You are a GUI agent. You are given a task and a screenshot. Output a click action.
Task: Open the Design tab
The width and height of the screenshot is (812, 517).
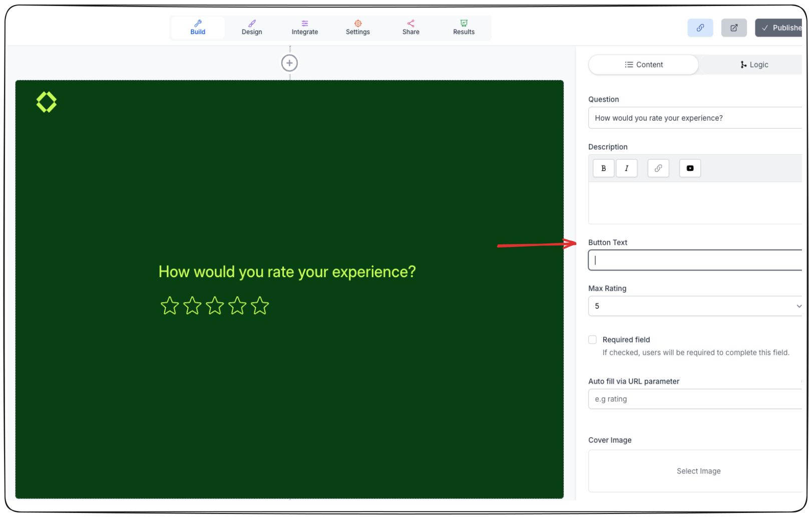click(x=252, y=28)
